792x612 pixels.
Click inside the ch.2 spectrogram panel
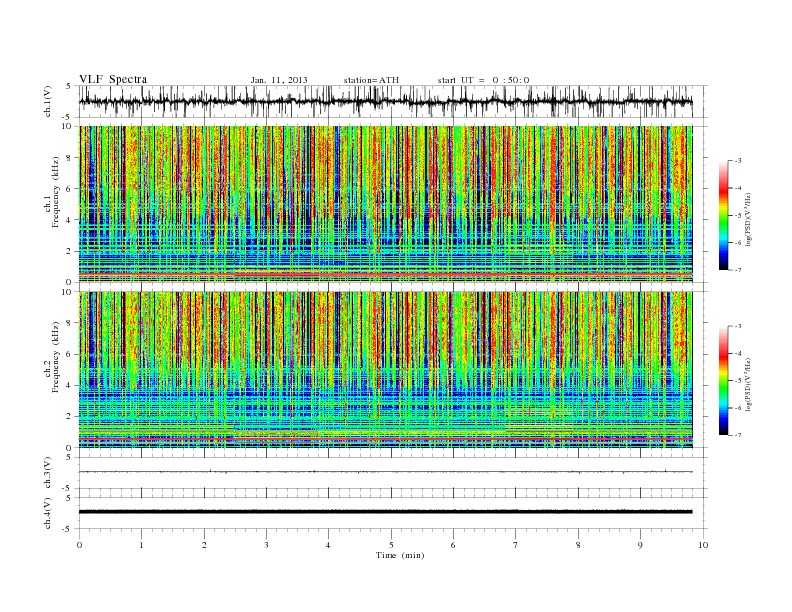tap(385, 370)
